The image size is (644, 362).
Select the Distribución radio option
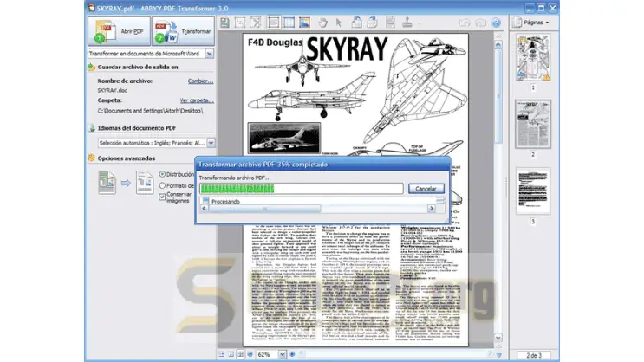(x=162, y=174)
